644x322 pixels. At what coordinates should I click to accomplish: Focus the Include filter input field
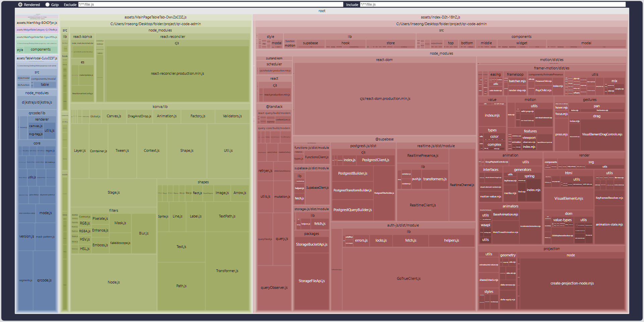pos(493,5)
